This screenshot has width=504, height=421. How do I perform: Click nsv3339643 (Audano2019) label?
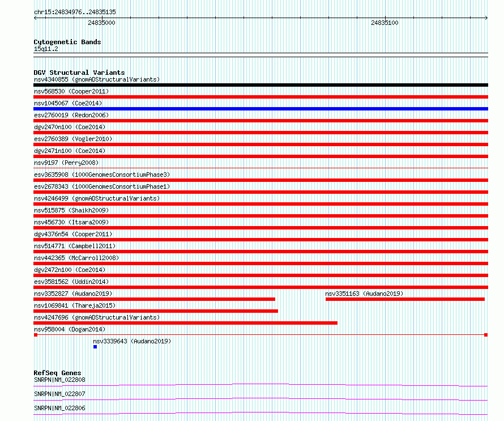pos(132,341)
